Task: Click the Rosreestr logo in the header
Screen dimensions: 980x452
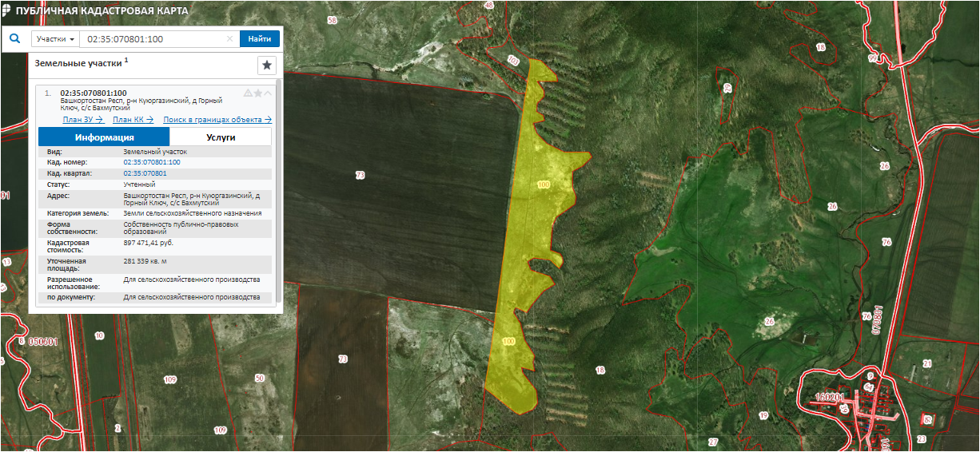Action: coord(7,11)
